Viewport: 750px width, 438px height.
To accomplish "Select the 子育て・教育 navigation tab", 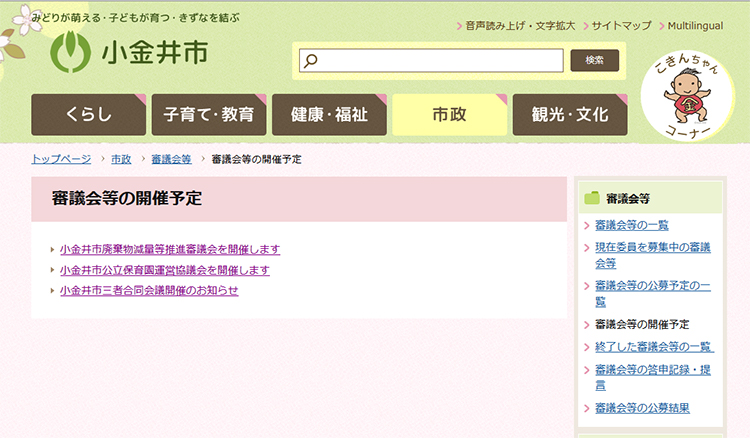I will pyautogui.click(x=209, y=115).
